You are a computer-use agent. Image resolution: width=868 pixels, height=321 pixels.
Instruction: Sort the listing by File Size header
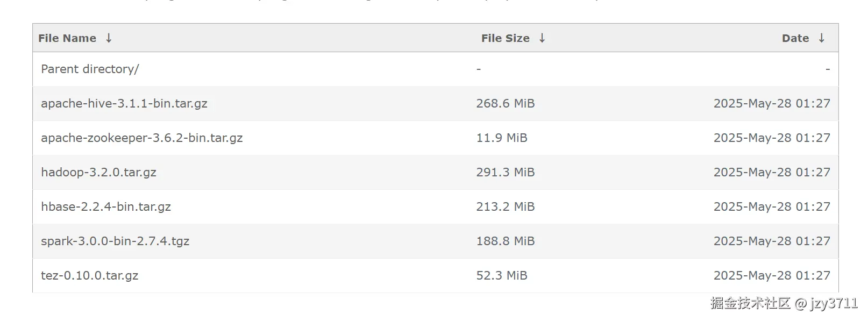pos(505,38)
